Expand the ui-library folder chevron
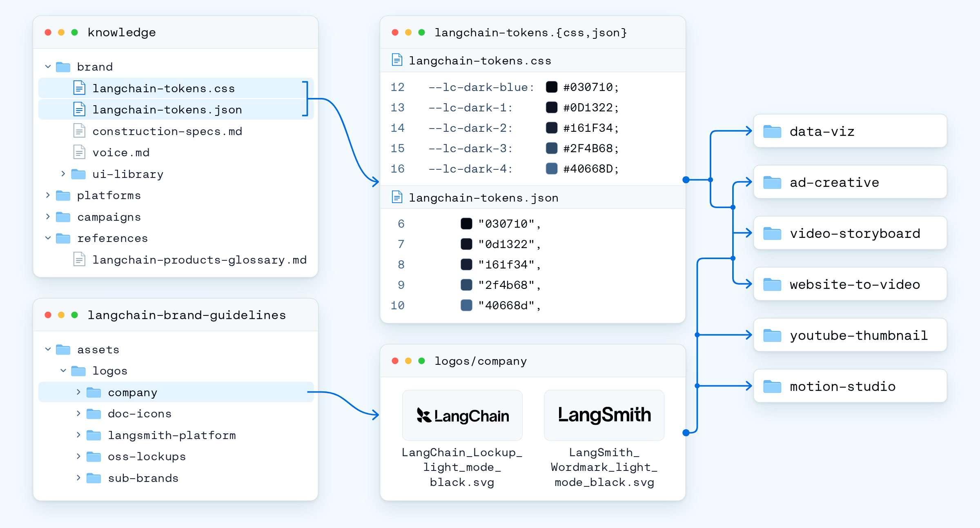The height and width of the screenshot is (528, 980). click(x=63, y=174)
